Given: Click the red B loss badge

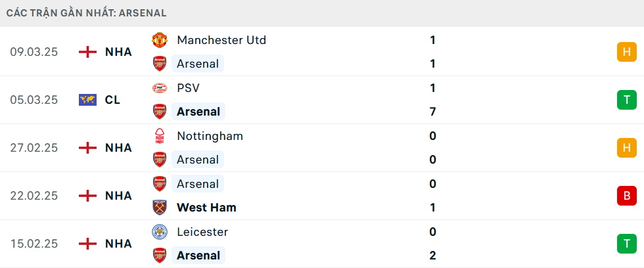Looking at the screenshot, I should point(627,196).
